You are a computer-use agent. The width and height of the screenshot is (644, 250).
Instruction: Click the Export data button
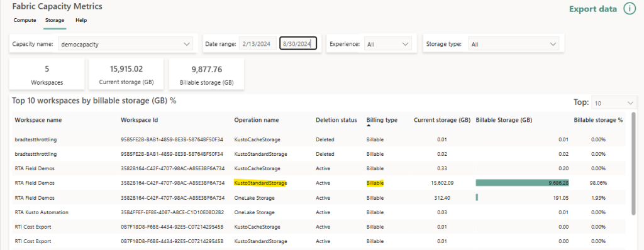pyautogui.click(x=592, y=9)
